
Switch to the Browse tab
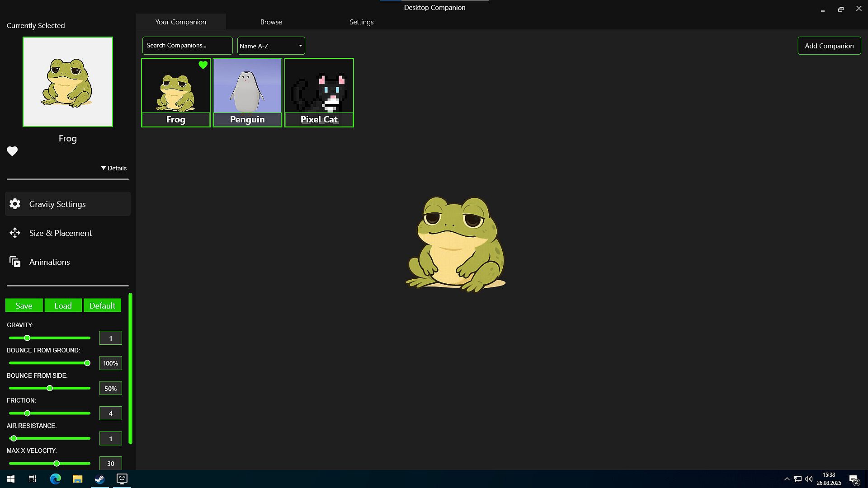click(271, 22)
